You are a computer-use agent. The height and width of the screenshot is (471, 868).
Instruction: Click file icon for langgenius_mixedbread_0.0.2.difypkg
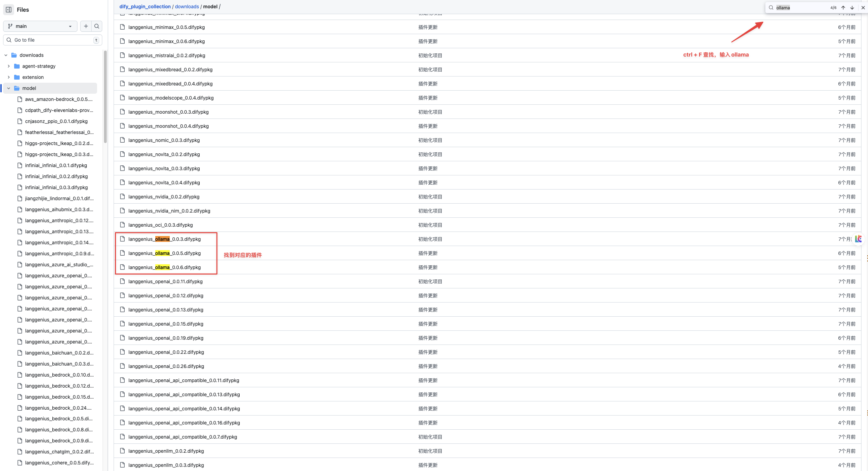click(122, 69)
